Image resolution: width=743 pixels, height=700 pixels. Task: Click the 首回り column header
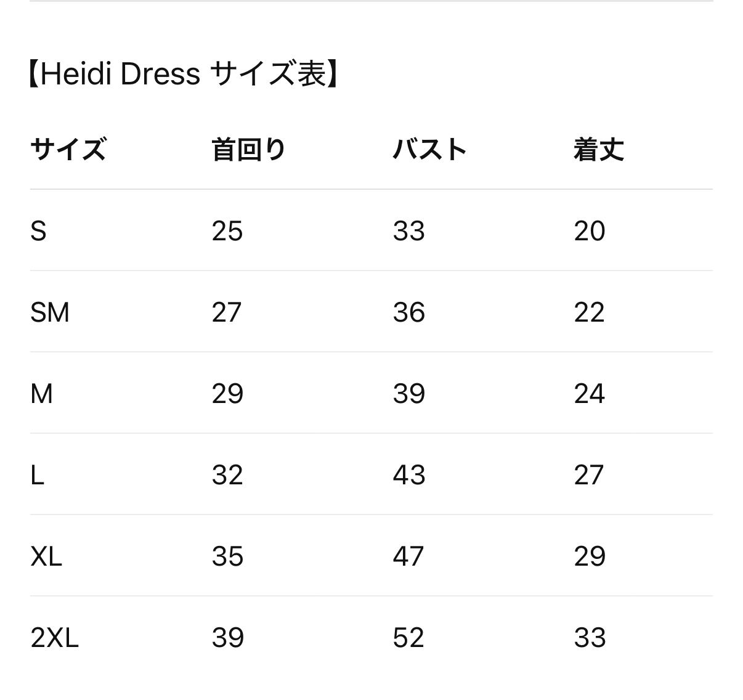pyautogui.click(x=248, y=150)
